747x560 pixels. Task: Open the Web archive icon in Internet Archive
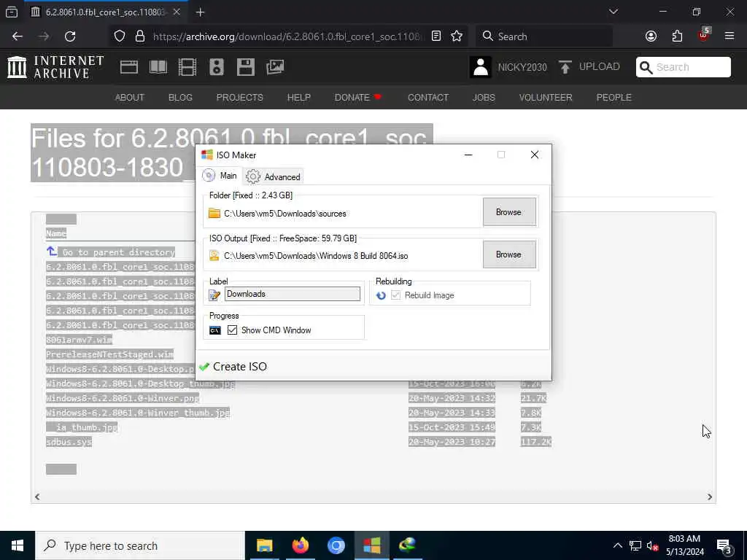tap(129, 67)
